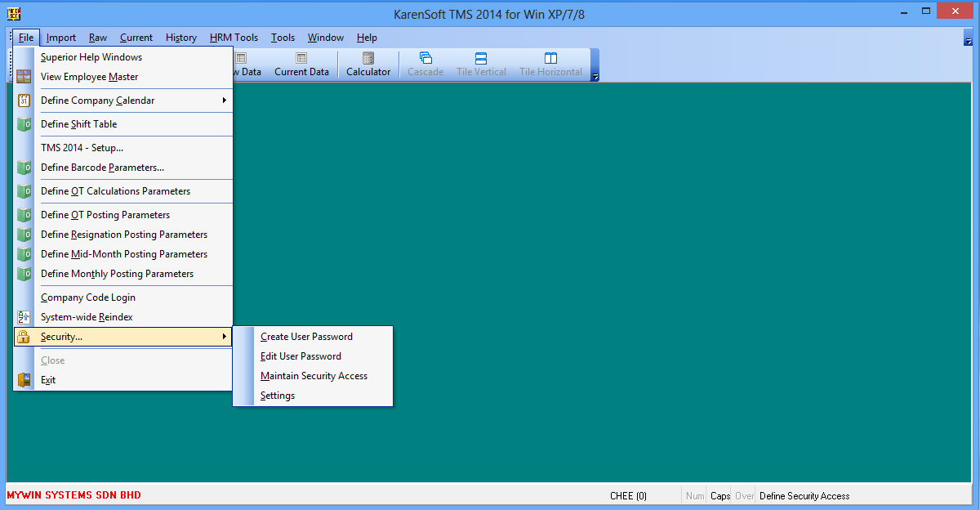Click the Current Data toolbar icon
Image resolution: width=980 pixels, height=510 pixels.
click(301, 58)
